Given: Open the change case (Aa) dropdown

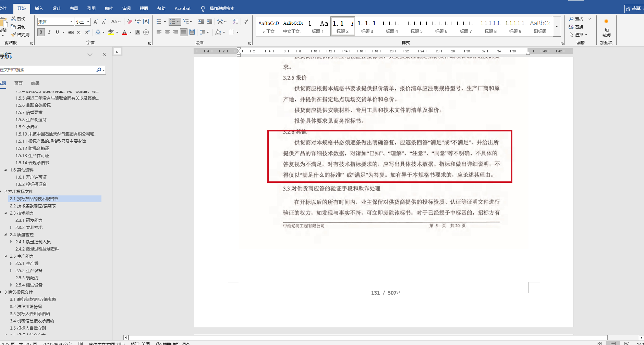Looking at the screenshot, I should (x=116, y=22).
